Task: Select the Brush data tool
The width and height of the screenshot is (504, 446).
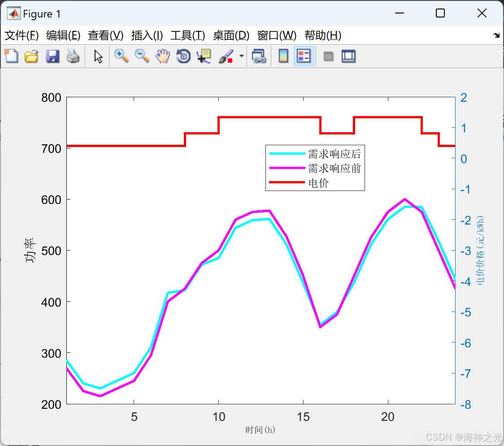Action: pyautogui.click(x=226, y=56)
